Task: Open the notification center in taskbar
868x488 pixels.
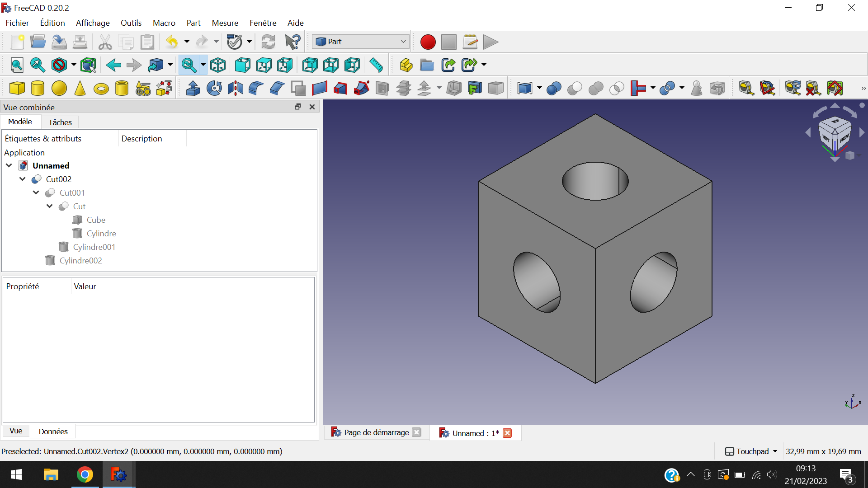Action: point(847,475)
